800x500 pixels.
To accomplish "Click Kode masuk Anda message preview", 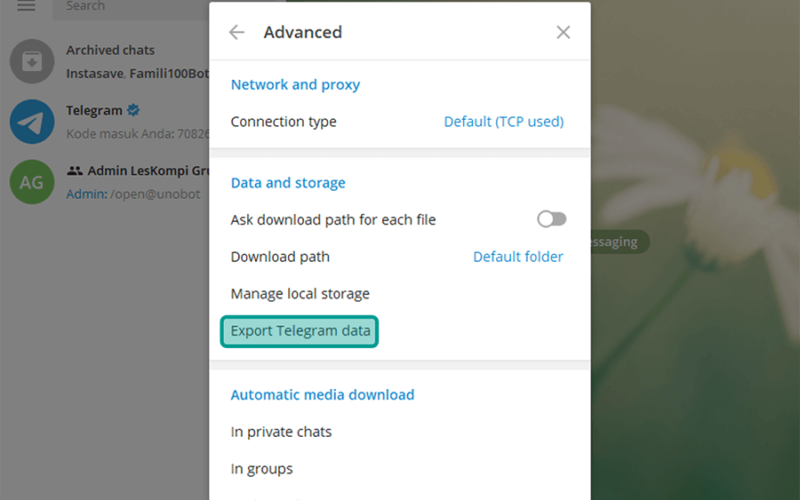I will point(138,134).
